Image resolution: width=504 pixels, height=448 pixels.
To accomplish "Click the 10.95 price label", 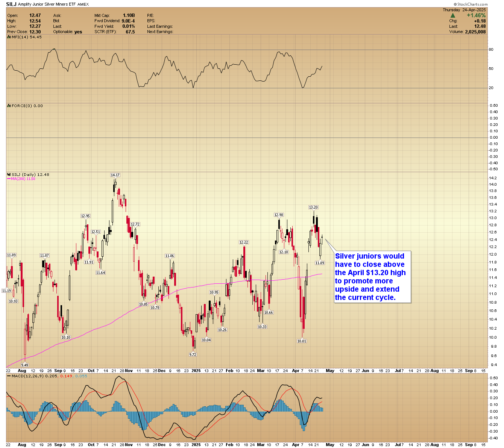I will tap(214, 292).
